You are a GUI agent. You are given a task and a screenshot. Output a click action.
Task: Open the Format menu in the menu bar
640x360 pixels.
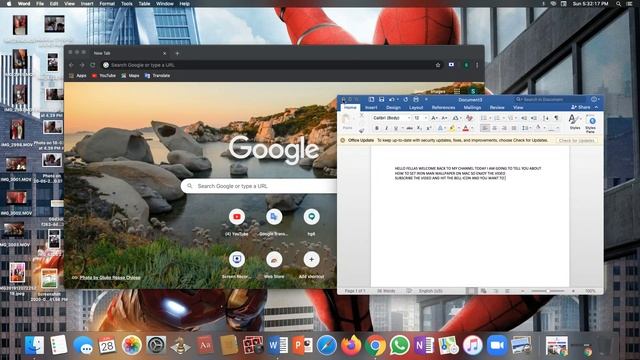(x=107, y=4)
